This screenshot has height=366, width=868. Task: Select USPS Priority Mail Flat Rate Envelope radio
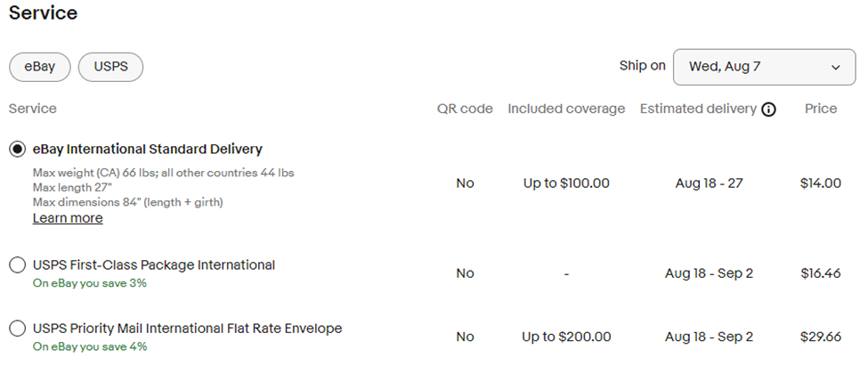(x=18, y=329)
